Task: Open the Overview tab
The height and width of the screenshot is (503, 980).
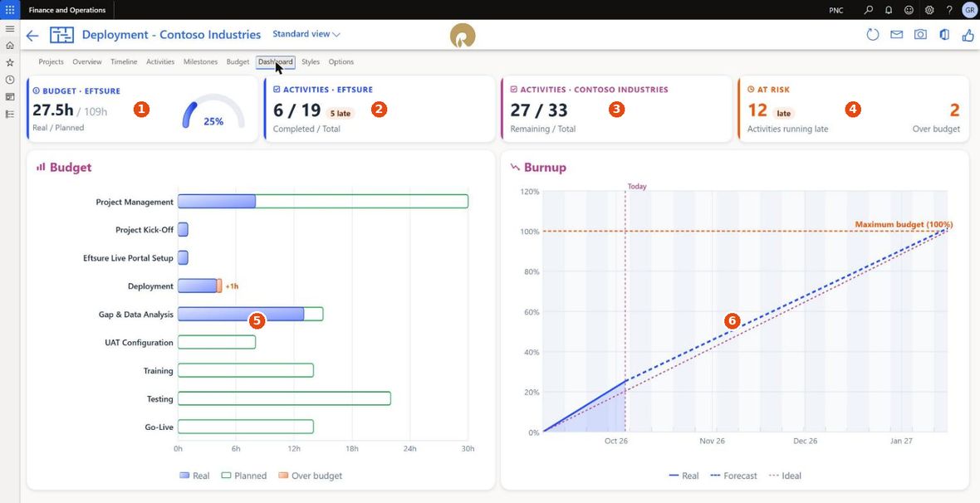Action: click(87, 62)
